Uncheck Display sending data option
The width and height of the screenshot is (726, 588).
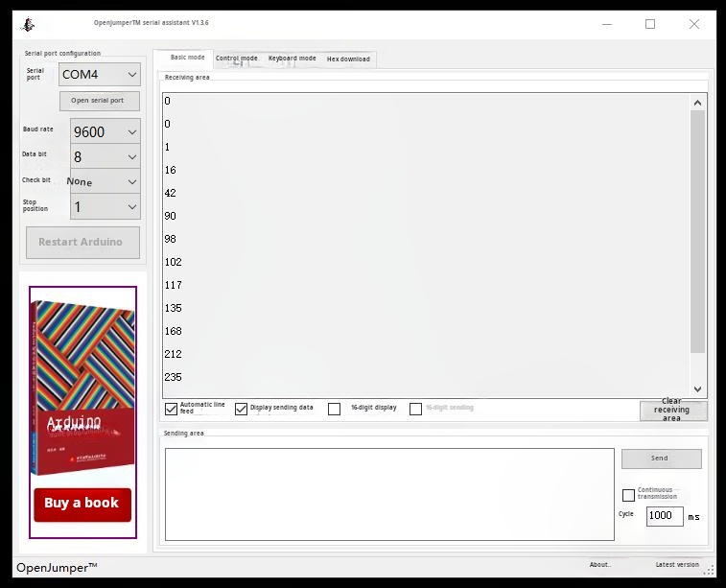coord(242,409)
